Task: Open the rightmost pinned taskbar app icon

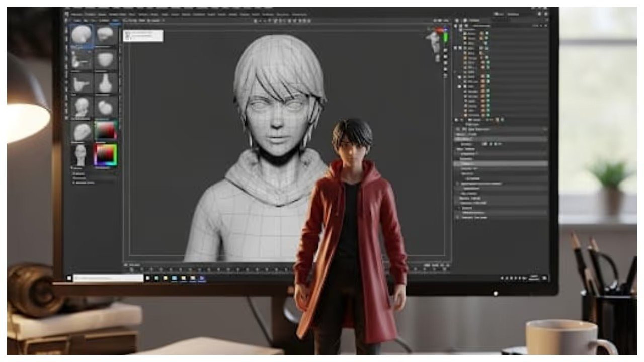Action: (202, 278)
